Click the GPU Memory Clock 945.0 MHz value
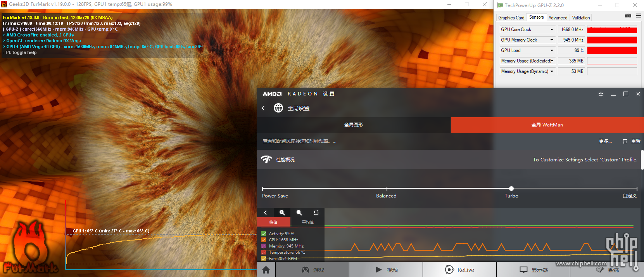Screen dimensions: 644x277 click(x=571, y=40)
